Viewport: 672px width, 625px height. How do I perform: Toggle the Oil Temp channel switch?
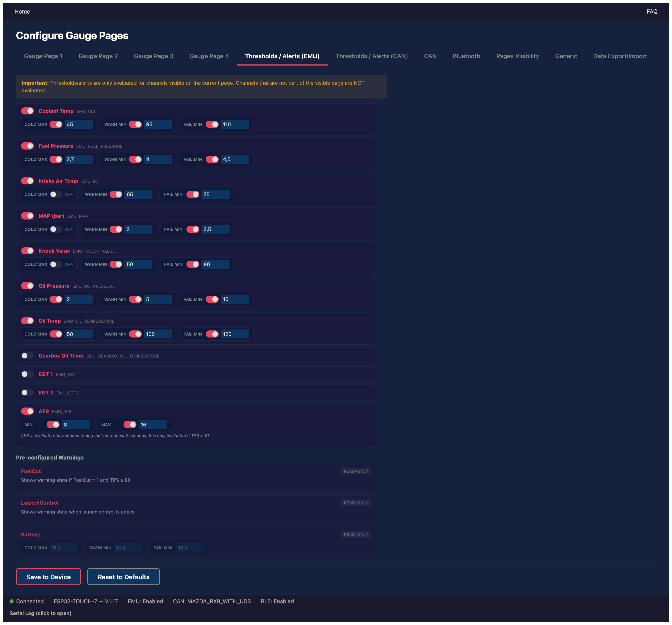[x=27, y=321]
